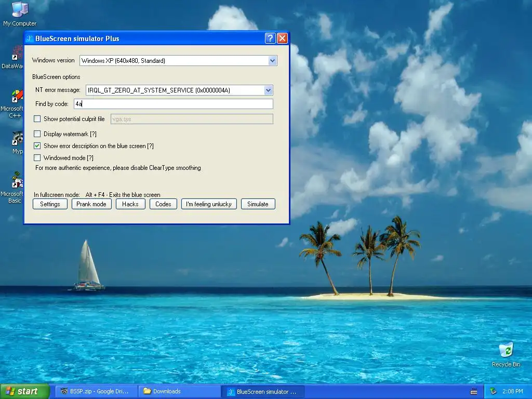
Task: Click the disabled vga.sys culprit file field
Action: pos(192,119)
